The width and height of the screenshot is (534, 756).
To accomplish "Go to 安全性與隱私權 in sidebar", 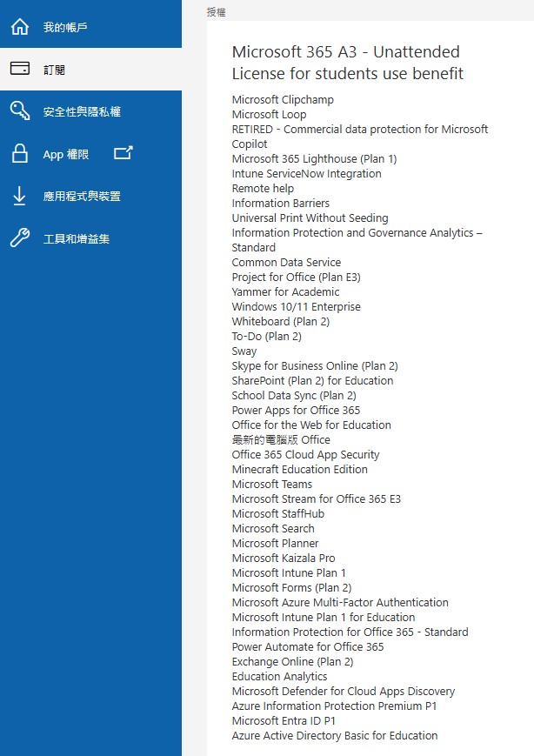I will [x=90, y=111].
